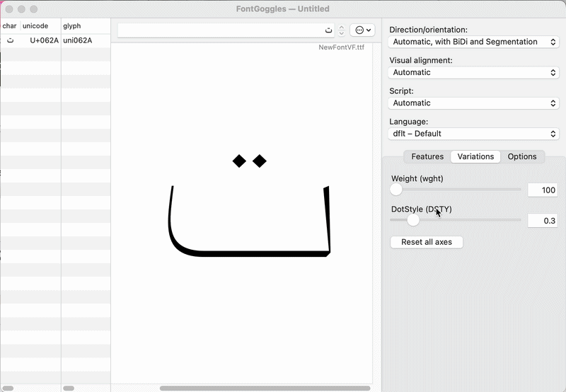The width and height of the screenshot is (566, 392).
Task: Click the window zoom button
Action: pos(33,9)
